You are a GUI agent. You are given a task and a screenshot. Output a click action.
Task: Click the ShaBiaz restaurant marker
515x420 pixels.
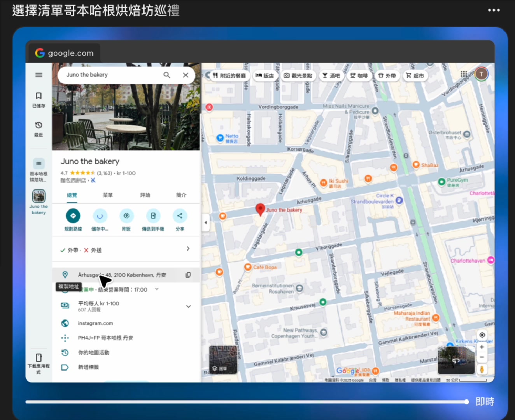416,165
